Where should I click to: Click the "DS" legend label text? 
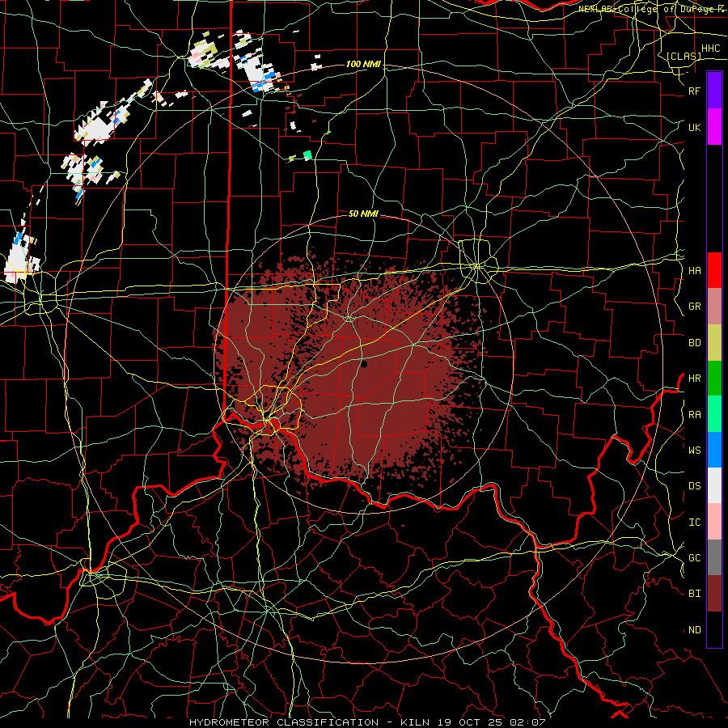pos(694,486)
